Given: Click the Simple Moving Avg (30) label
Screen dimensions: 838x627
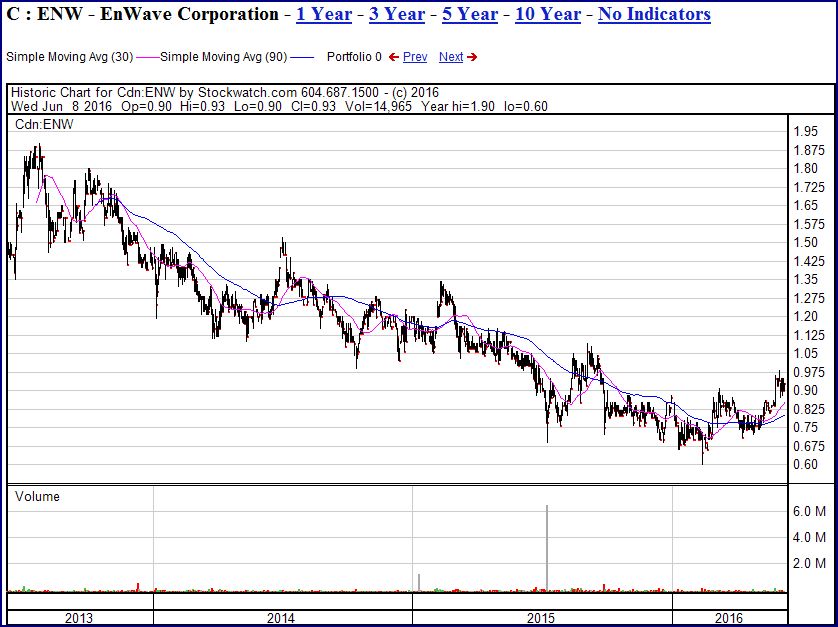Looking at the screenshot, I should (69, 57).
